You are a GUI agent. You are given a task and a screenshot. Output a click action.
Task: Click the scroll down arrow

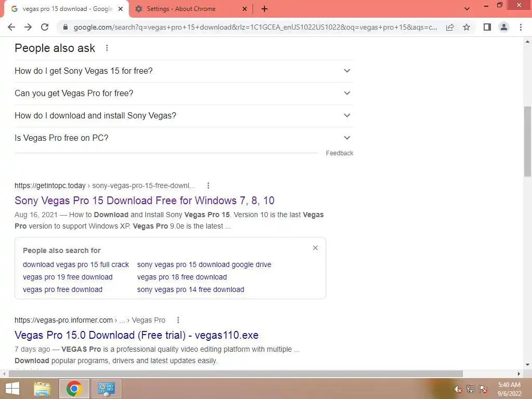[527, 365]
